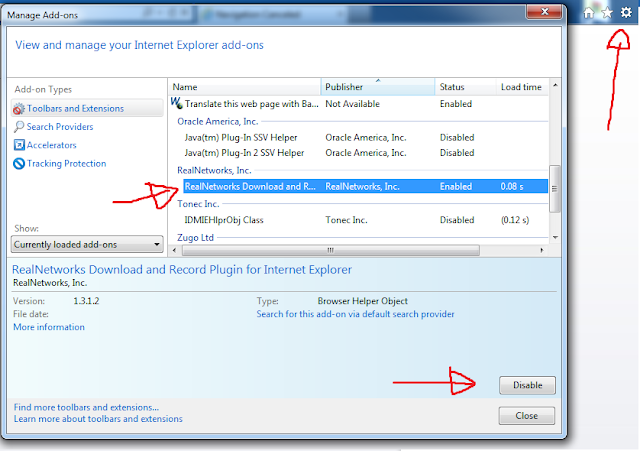Open the More information link
This screenshot has height=451, width=640.
click(x=49, y=327)
